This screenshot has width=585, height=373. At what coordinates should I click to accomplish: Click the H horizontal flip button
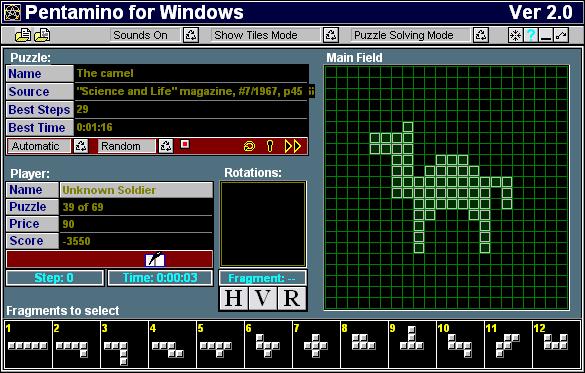pos(234,298)
